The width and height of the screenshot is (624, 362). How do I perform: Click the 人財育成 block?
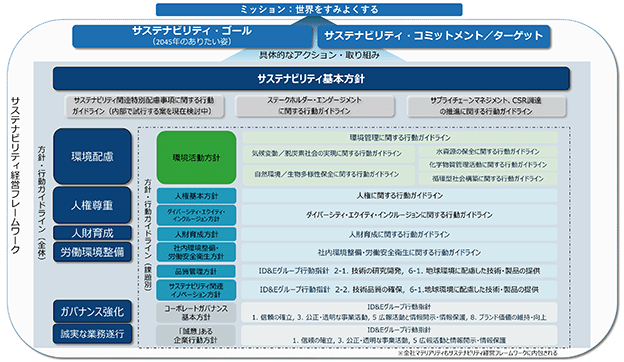92,233
